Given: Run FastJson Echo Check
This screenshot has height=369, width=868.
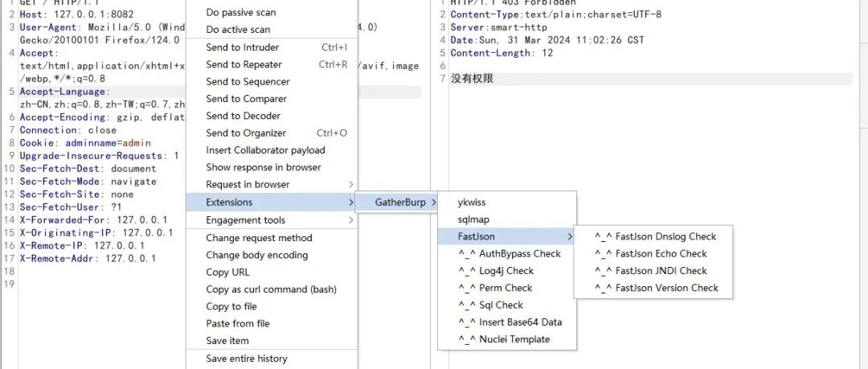Looking at the screenshot, I should click(653, 254).
